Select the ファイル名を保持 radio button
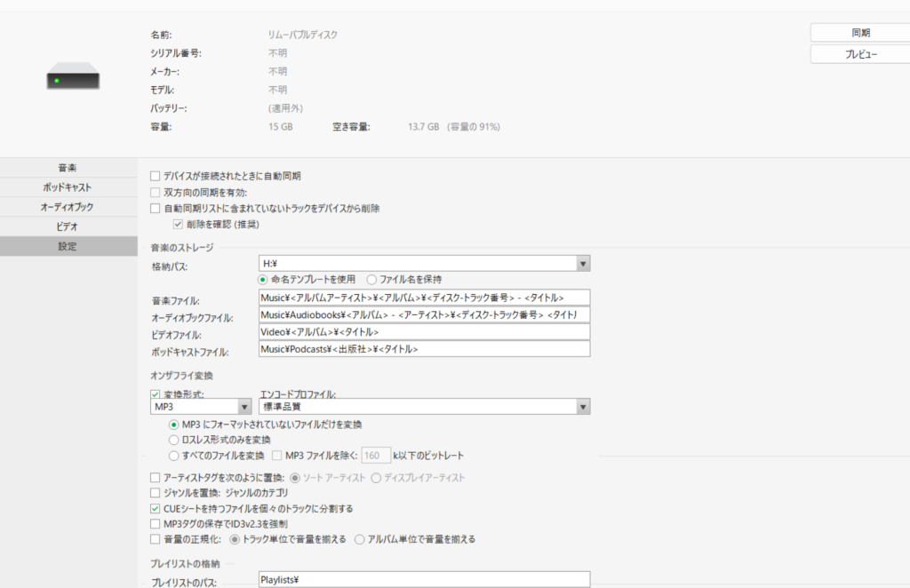 tap(371, 279)
